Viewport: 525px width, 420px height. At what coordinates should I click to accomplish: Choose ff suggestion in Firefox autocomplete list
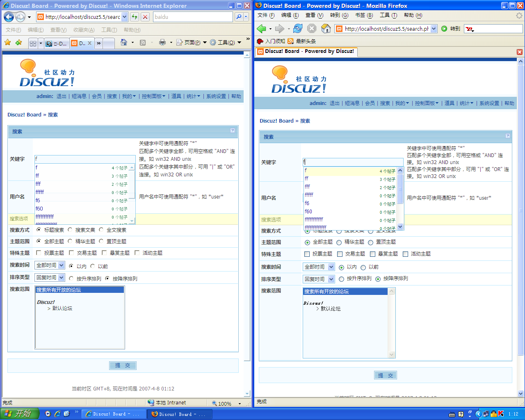pos(350,179)
